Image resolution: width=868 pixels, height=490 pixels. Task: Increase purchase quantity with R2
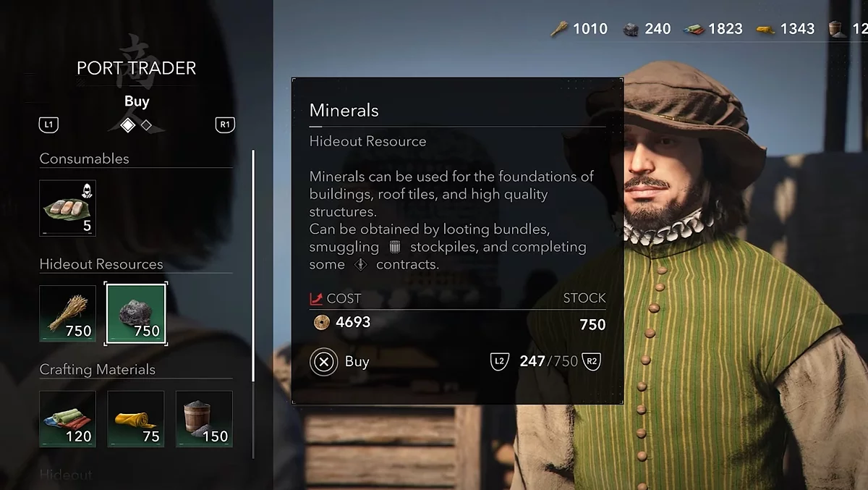(592, 361)
